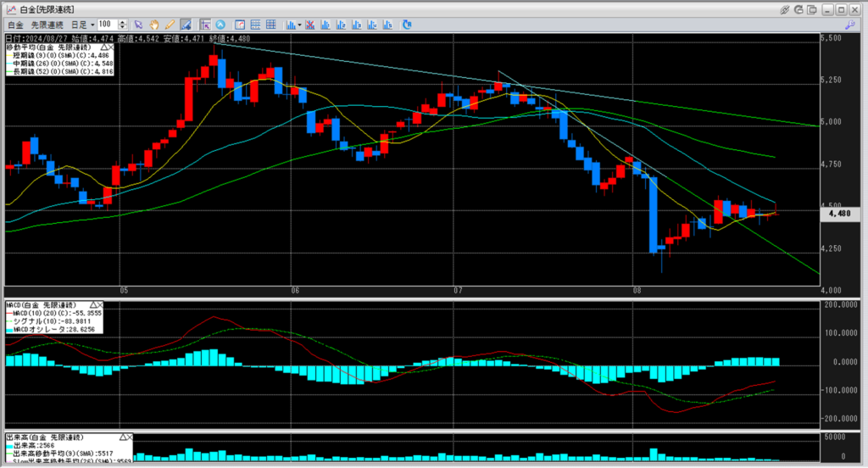Click the 出来高移動平均(9) legend entry
The width and height of the screenshot is (868, 468).
[60, 454]
